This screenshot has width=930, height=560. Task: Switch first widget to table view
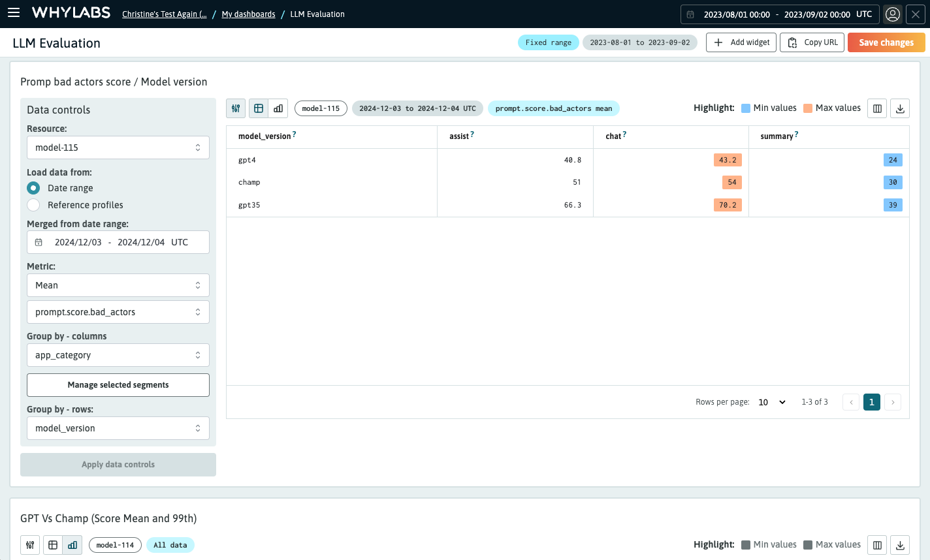[259, 108]
